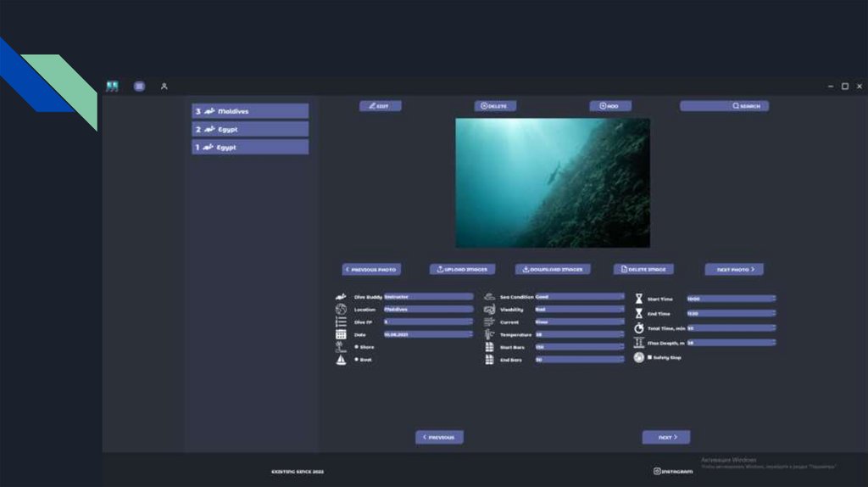Open the round hamburger menu icon

click(x=140, y=87)
